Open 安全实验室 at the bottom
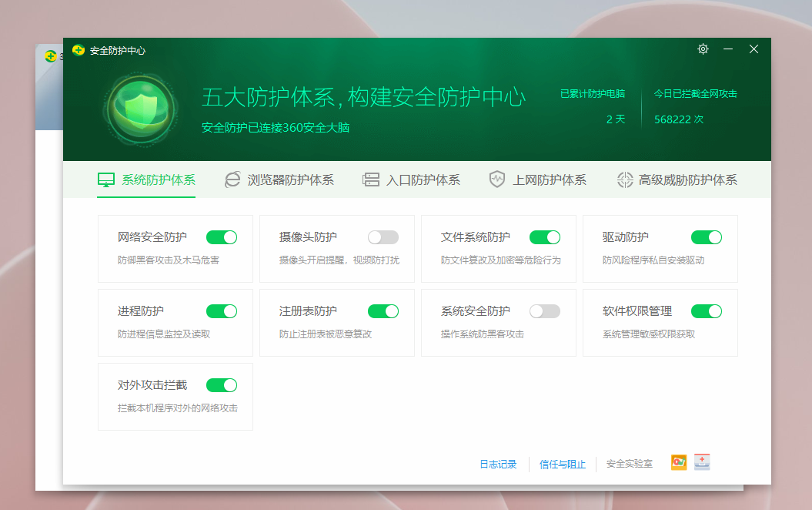This screenshot has height=510, width=812. [x=629, y=464]
